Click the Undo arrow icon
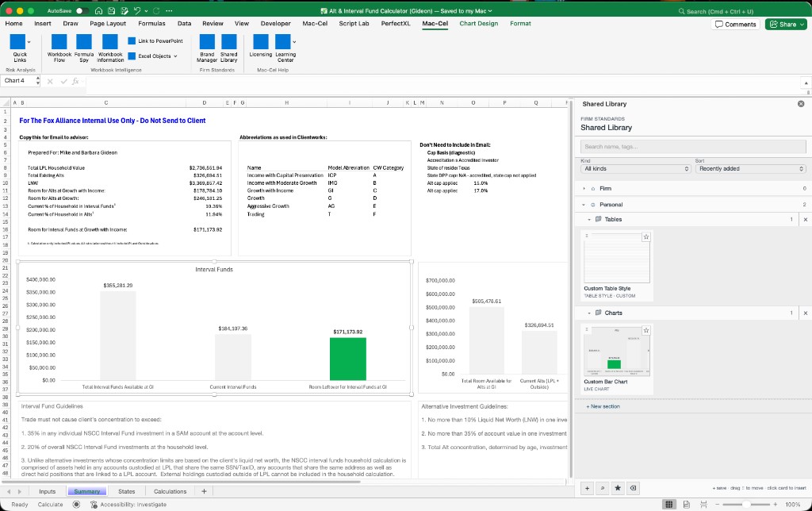812x511 pixels. click(x=136, y=11)
